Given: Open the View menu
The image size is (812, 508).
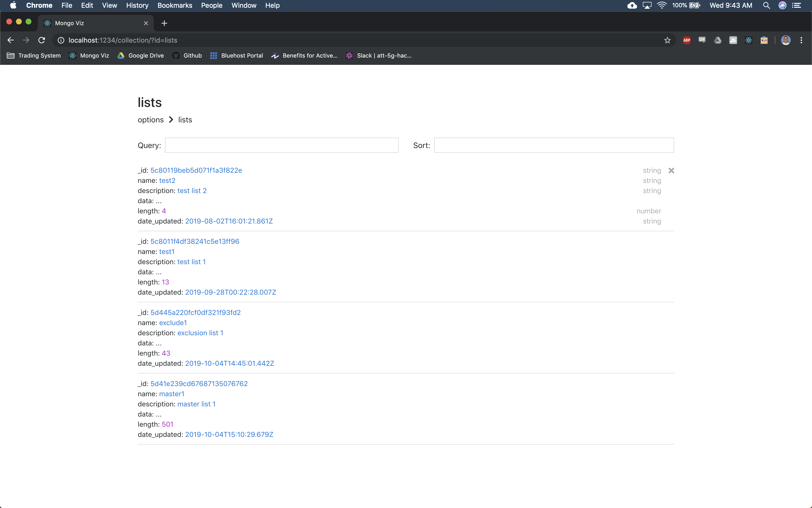Looking at the screenshot, I should [109, 5].
